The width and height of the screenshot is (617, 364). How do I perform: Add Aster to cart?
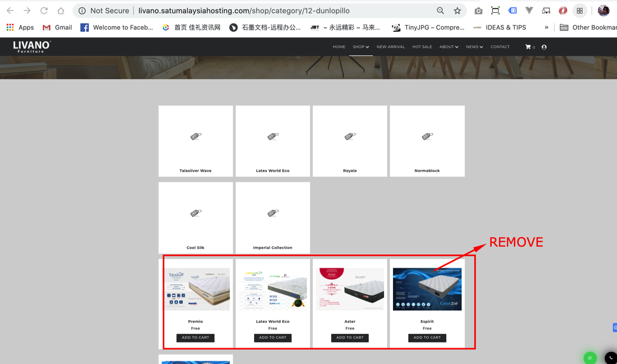350,338
